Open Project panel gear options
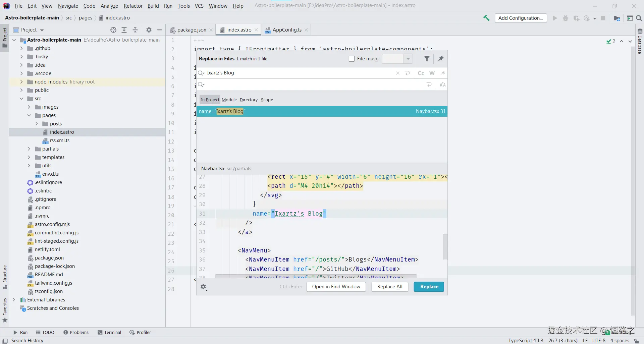 coord(149,30)
